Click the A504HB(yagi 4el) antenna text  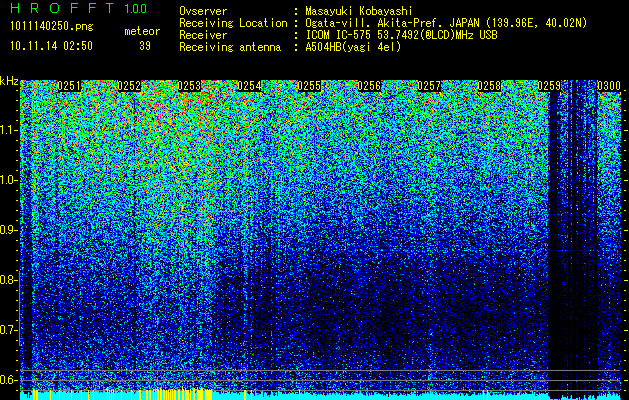coord(353,47)
